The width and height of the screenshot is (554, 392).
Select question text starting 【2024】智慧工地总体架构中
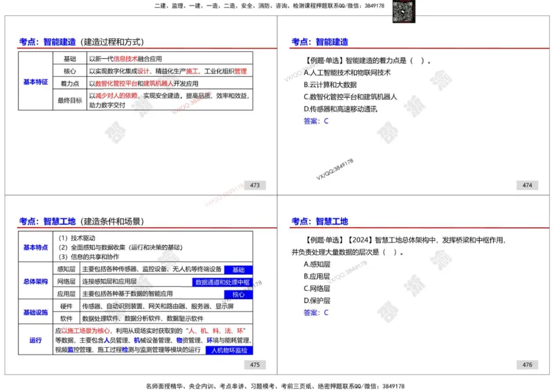tap(397, 246)
